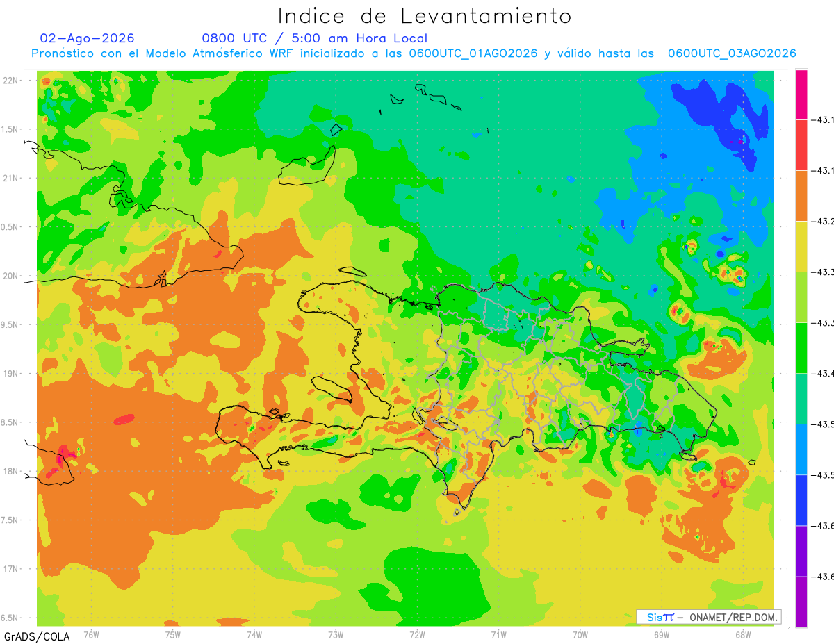
Task: Click the dark blue color bar segment
Action: tap(801, 500)
